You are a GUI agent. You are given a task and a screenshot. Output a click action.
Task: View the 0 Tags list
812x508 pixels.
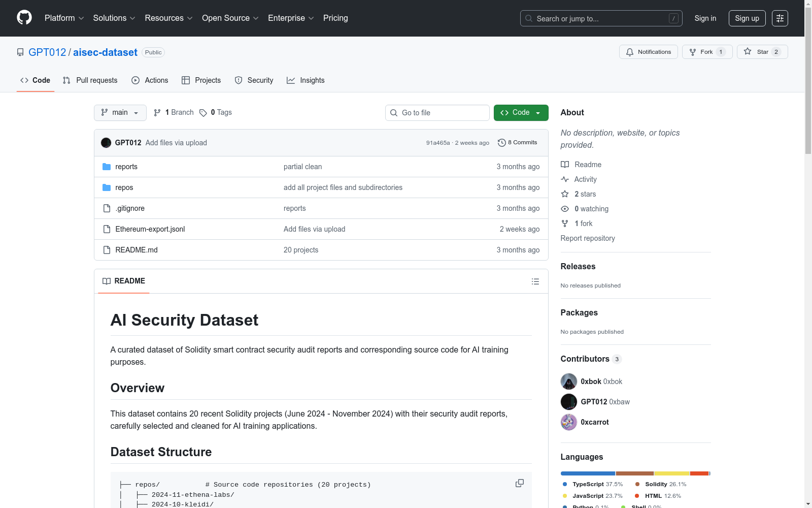tap(216, 113)
